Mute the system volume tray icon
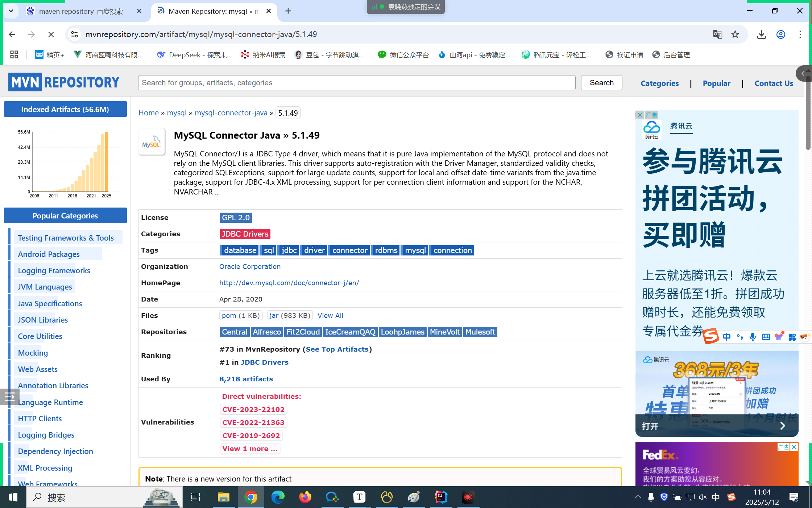 point(703,497)
